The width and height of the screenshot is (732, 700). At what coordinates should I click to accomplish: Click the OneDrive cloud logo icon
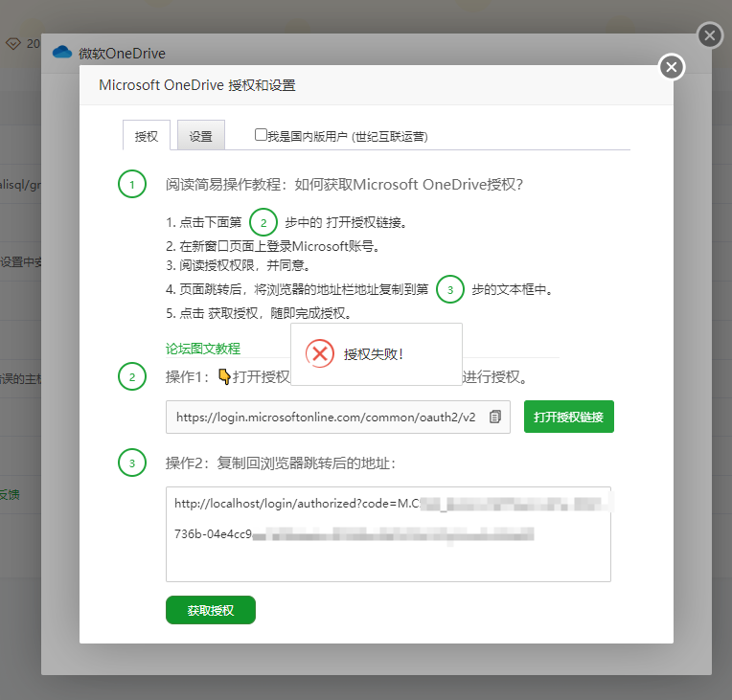click(62, 52)
